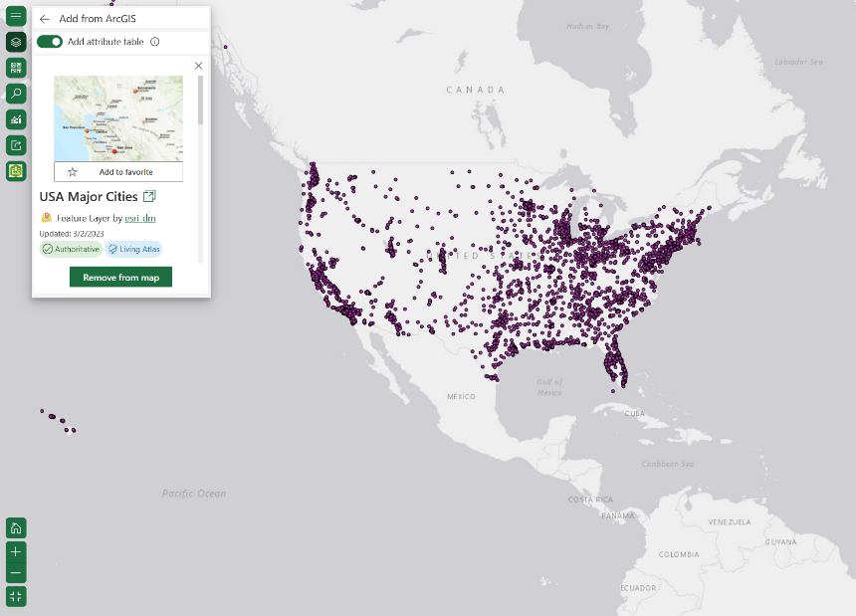
Task: Click the collapse/fullscreen map icon
Action: click(16, 596)
